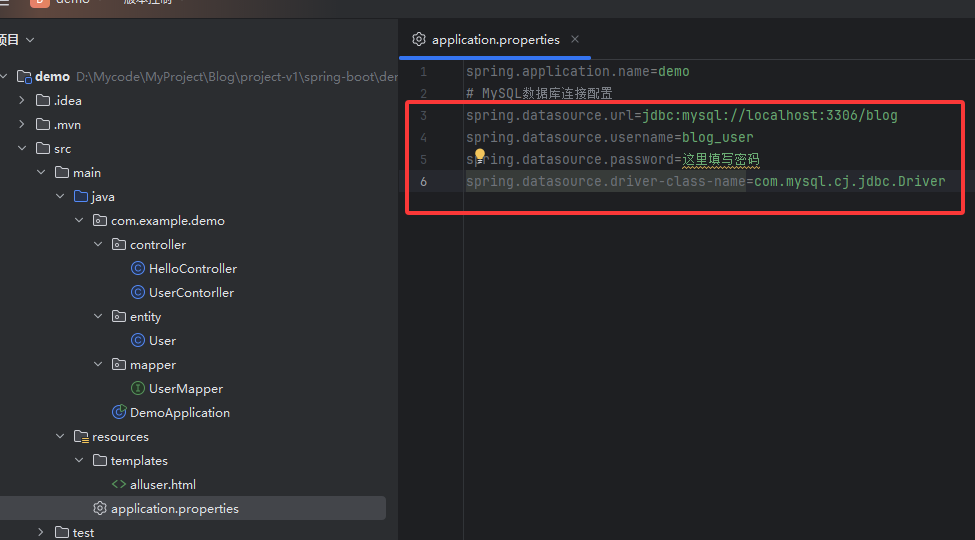Click the User entity class icon

(138, 340)
